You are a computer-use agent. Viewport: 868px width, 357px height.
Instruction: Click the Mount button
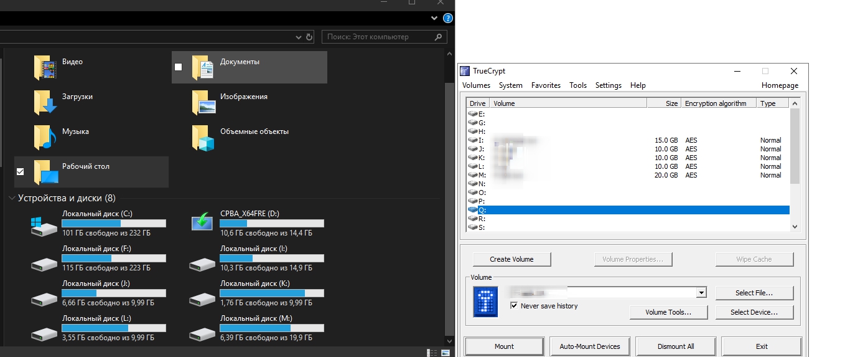click(x=504, y=346)
